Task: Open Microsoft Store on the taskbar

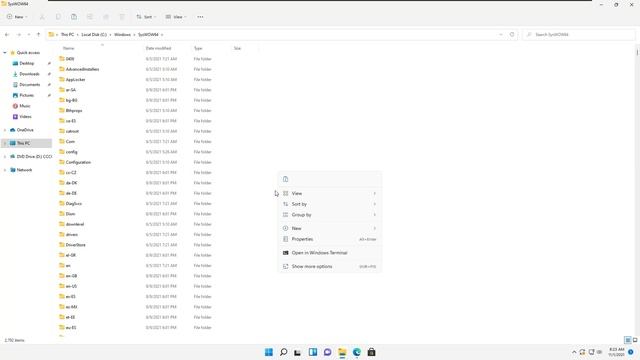Action: (371, 352)
